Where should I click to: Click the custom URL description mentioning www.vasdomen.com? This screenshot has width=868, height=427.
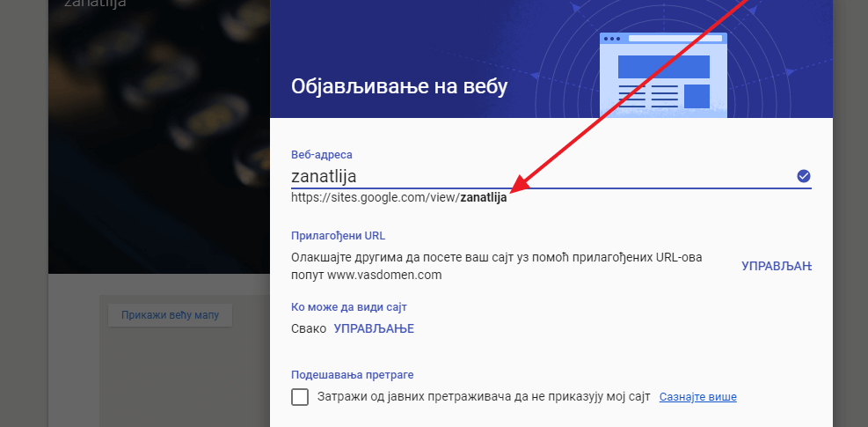(497, 266)
